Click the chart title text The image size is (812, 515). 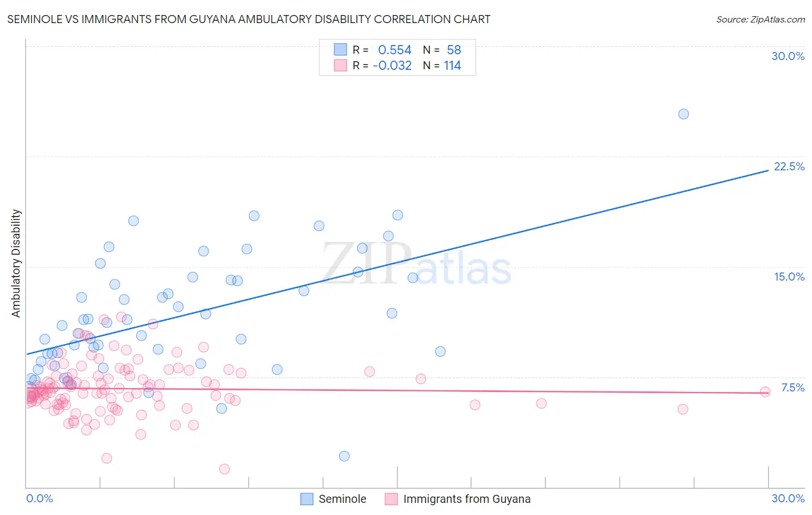click(249, 19)
